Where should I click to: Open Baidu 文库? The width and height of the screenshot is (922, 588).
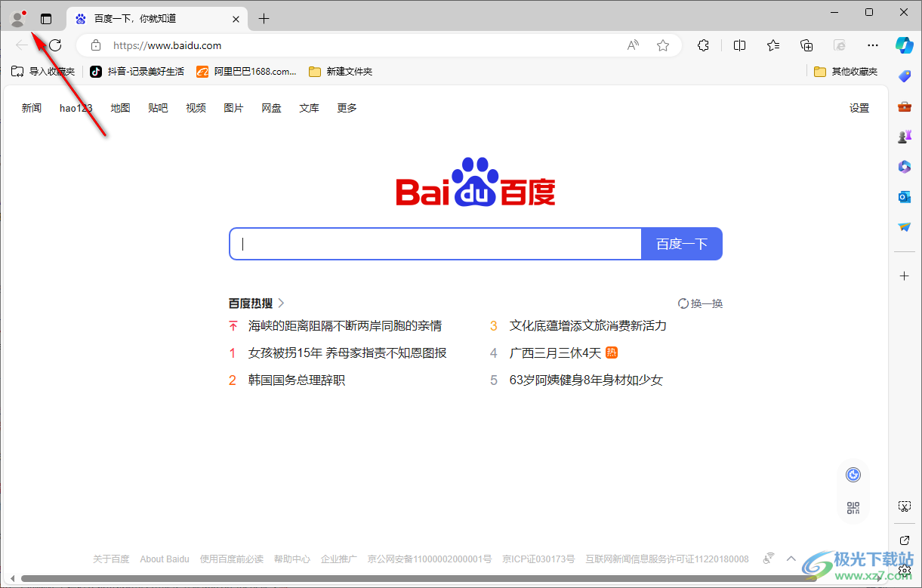[310, 108]
